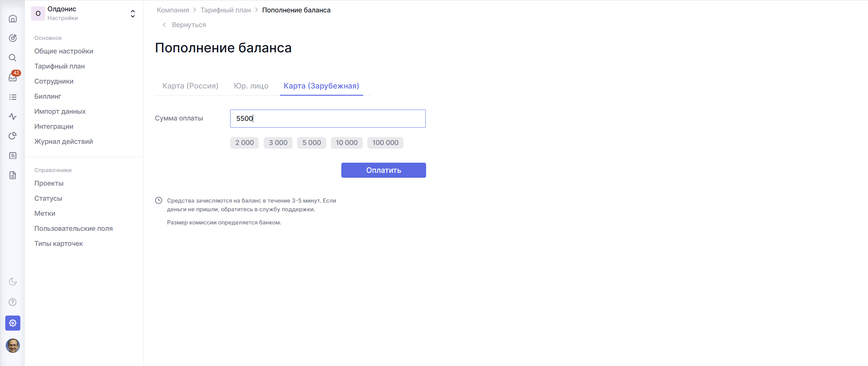Image resolution: width=868 pixels, height=366 pixels.
Task: Open the pie chart reports icon
Action: click(13, 136)
